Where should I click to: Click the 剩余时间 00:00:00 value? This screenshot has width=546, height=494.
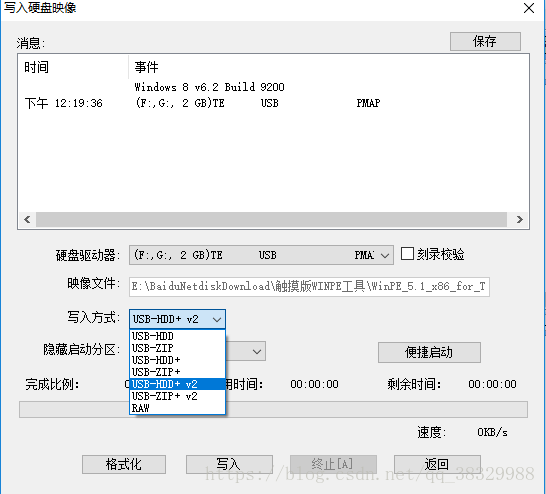(492, 384)
